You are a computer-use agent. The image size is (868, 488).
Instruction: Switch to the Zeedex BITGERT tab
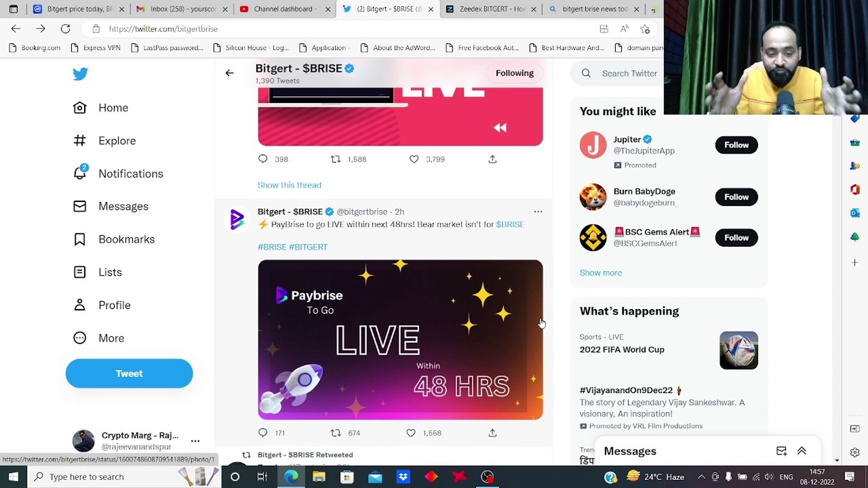[x=491, y=9]
